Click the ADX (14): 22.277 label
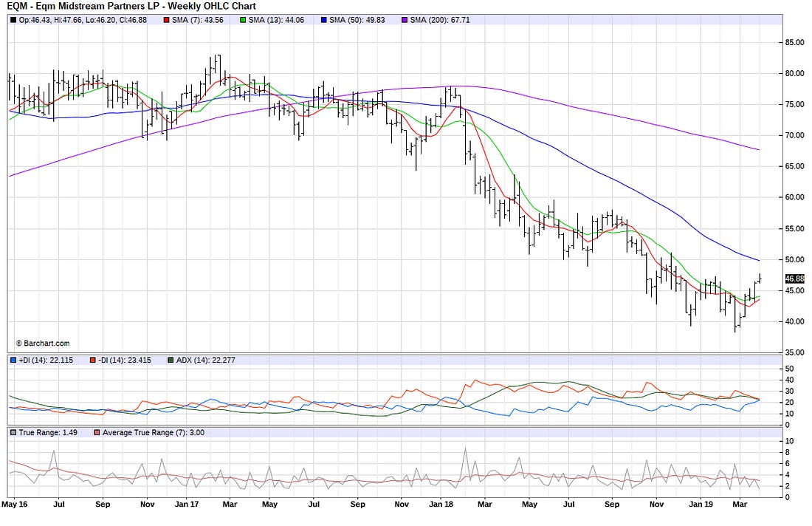 point(206,361)
